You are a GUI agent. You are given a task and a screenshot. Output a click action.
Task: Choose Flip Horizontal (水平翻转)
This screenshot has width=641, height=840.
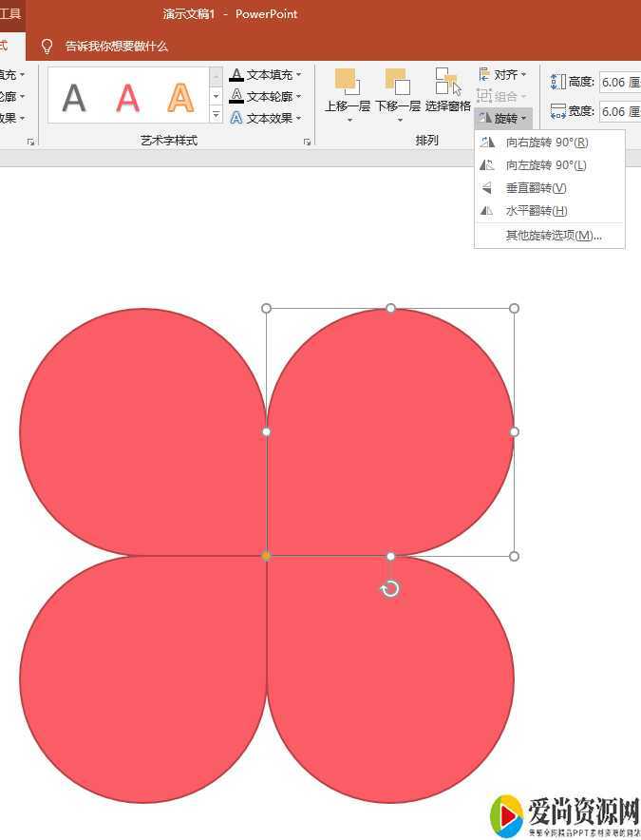coord(536,211)
